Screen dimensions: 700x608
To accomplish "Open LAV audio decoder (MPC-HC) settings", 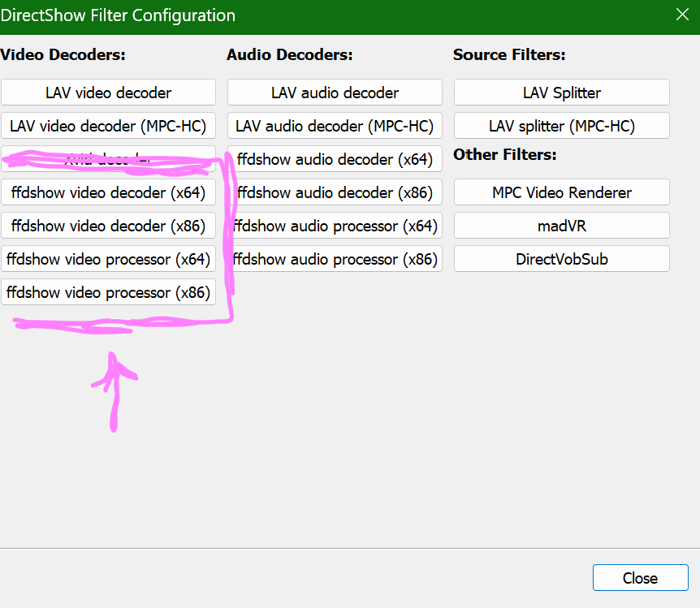I will pyautogui.click(x=335, y=126).
